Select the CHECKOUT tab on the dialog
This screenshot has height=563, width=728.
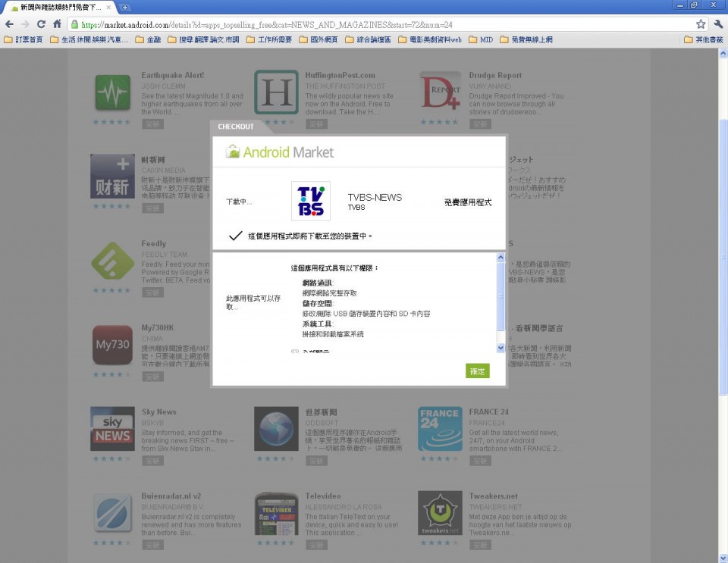pos(236,127)
